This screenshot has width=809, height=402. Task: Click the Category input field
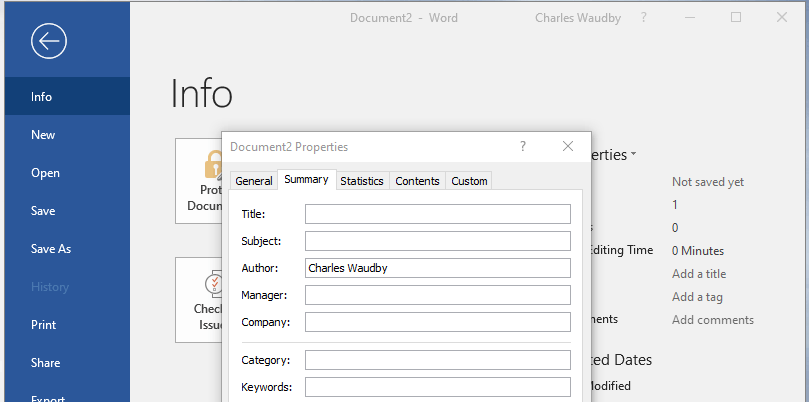(438, 360)
